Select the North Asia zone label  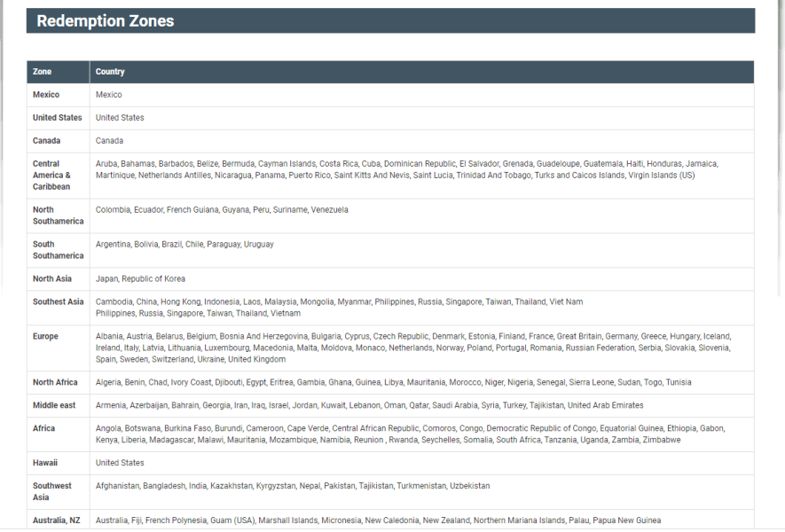52,278
